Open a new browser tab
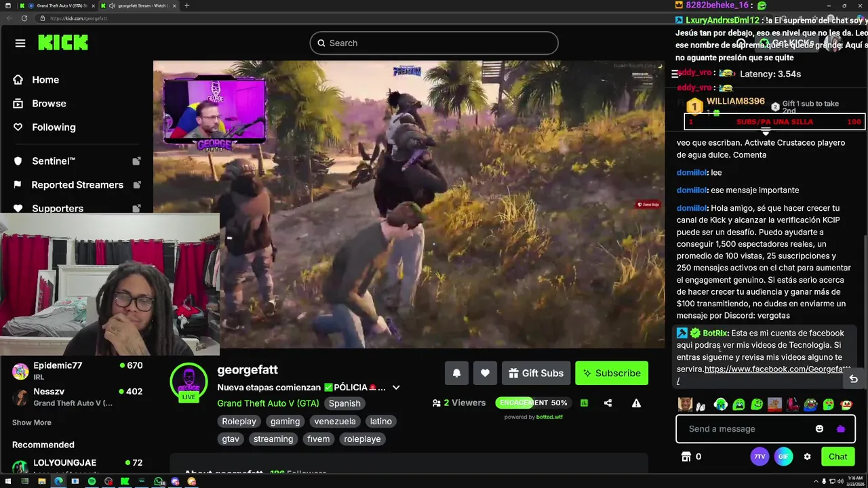868x488 pixels. (x=187, y=5)
